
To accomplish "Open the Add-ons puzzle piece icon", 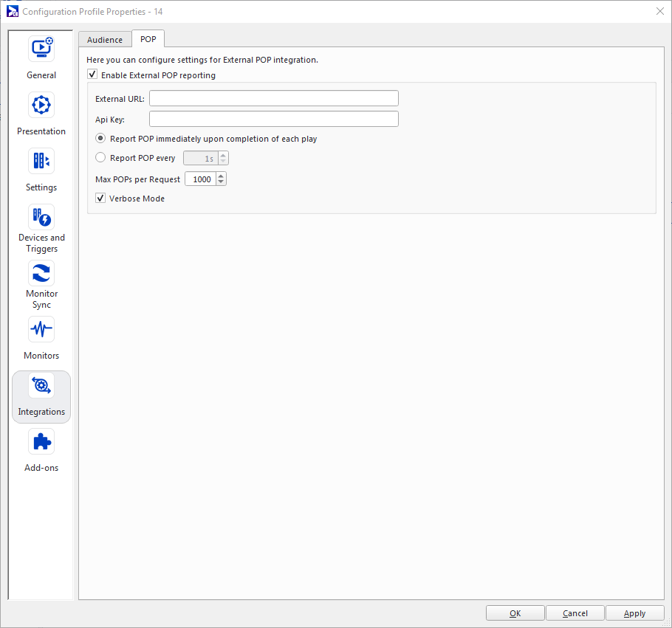I will [41, 441].
